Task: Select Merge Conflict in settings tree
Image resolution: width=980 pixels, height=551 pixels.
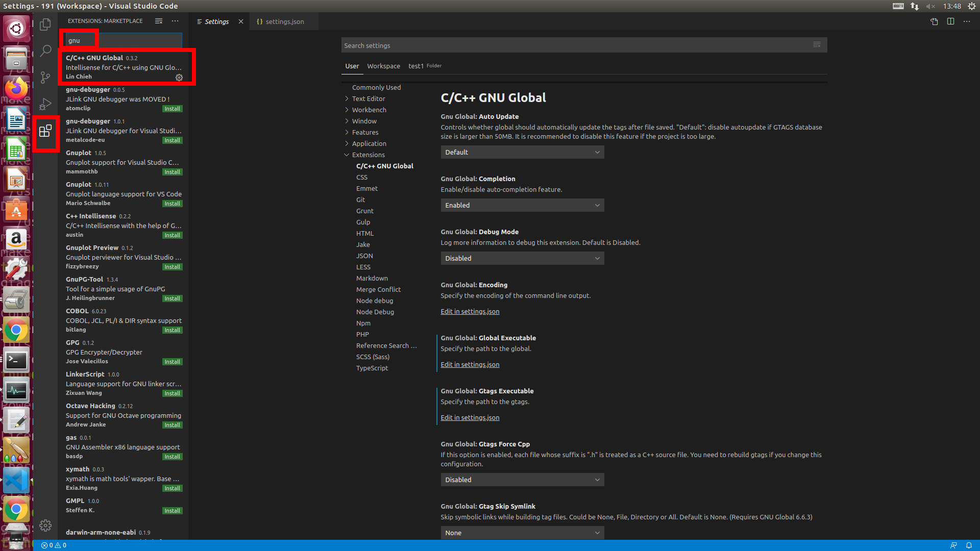Action: 378,289
